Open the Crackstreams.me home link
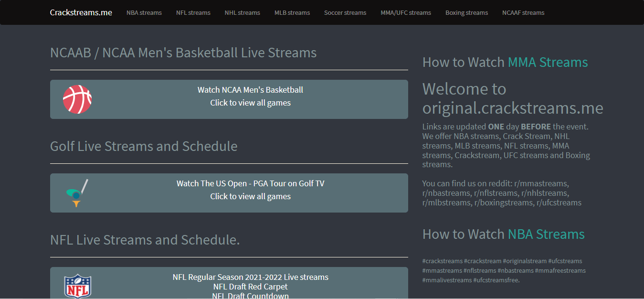 [x=81, y=12]
